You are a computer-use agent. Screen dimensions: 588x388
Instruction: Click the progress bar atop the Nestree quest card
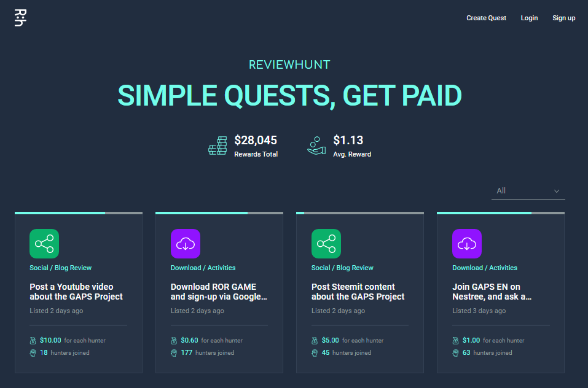(x=501, y=213)
